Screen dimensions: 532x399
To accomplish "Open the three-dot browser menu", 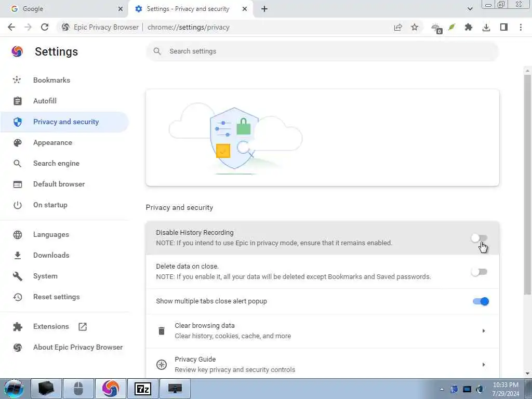I will (x=521, y=27).
